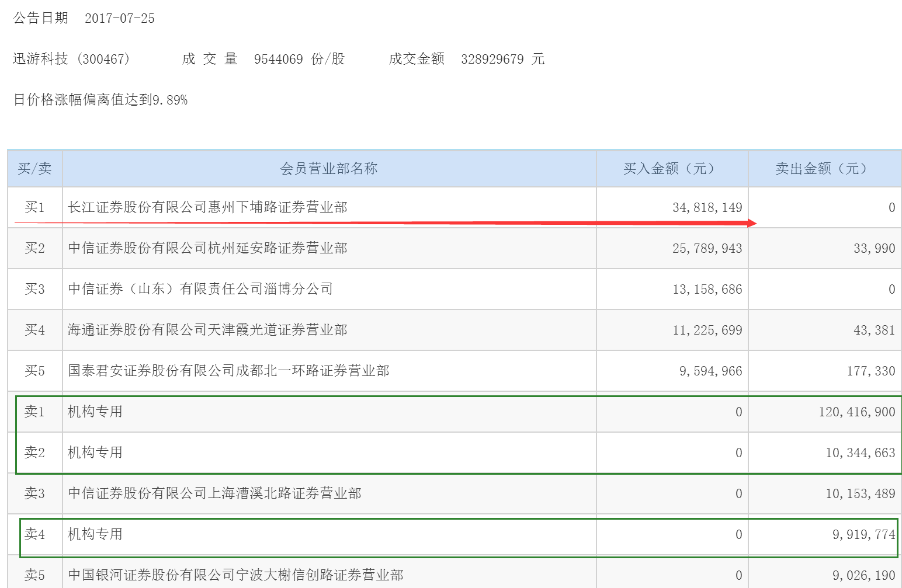This screenshot has width=902, height=588.
Task: Click the 买入金额（元） column header
Action: coord(672,169)
